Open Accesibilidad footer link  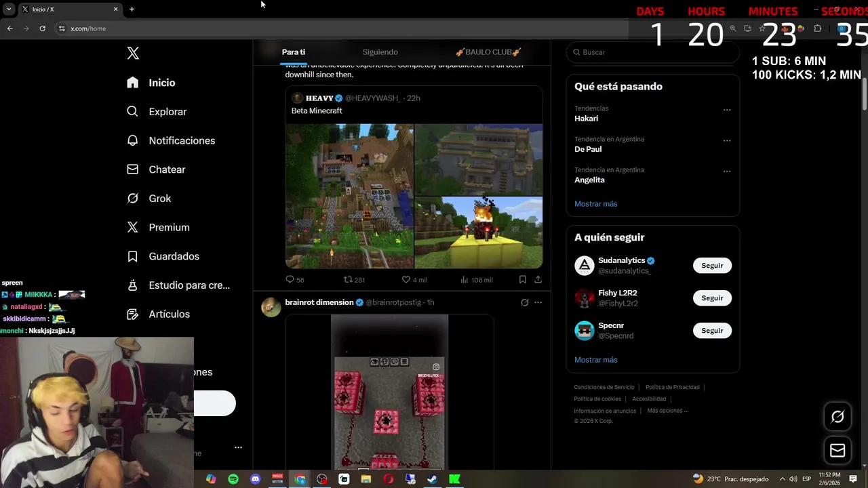649,399
